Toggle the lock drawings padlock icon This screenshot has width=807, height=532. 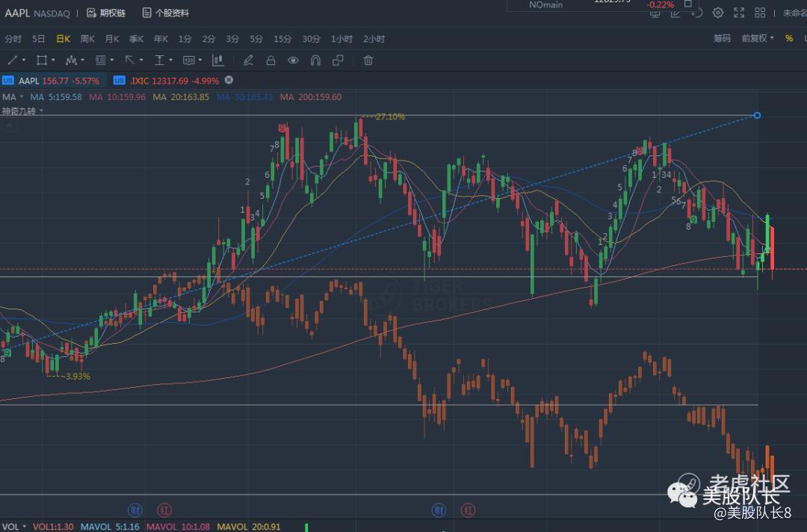pos(270,61)
